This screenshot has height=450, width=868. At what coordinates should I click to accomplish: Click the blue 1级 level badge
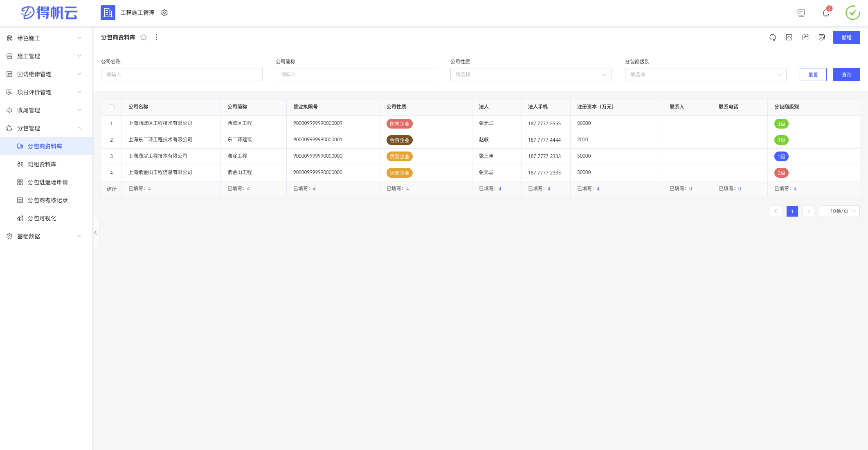[x=781, y=156]
